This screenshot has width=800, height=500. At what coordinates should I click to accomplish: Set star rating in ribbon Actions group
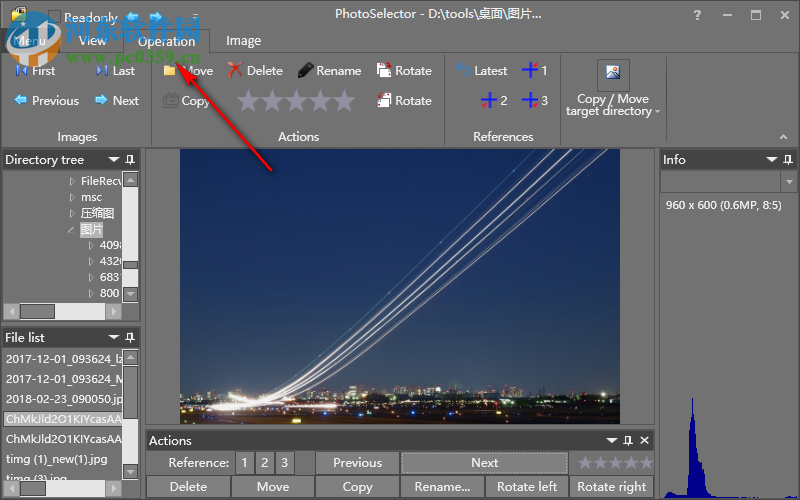[x=296, y=101]
